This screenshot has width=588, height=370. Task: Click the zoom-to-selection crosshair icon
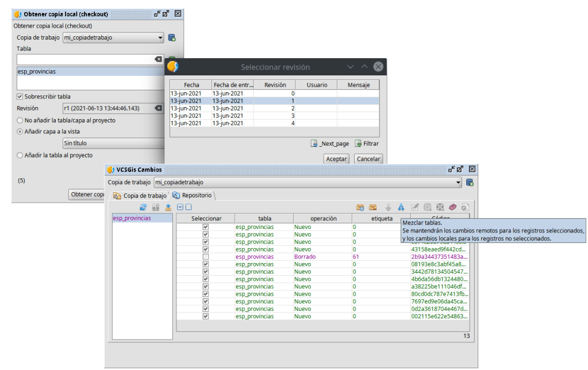pyautogui.click(x=440, y=207)
